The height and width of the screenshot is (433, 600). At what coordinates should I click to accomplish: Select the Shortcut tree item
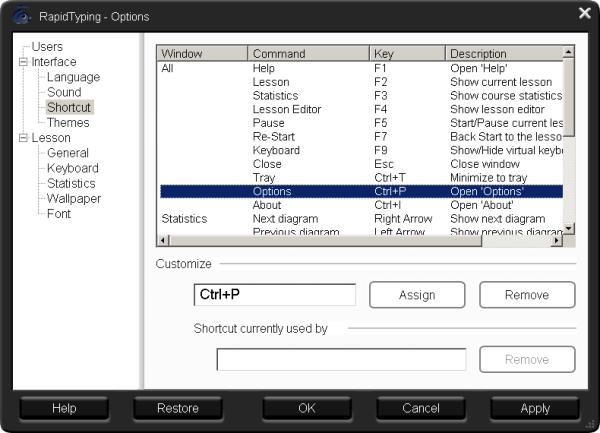[x=69, y=107]
